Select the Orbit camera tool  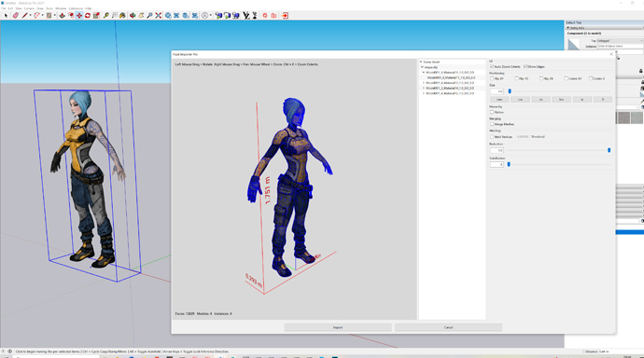133,16
